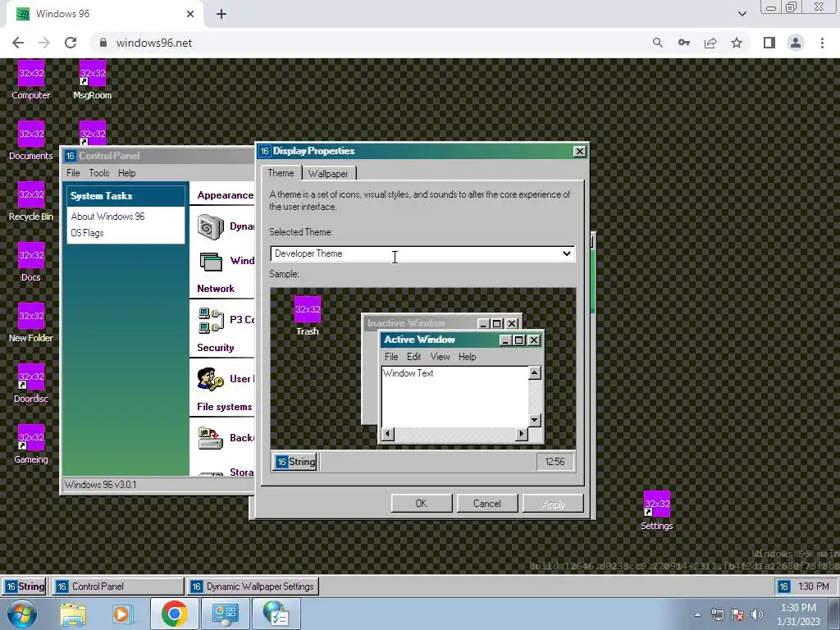
Task: Open the About Windows 96 link
Action: click(x=107, y=217)
